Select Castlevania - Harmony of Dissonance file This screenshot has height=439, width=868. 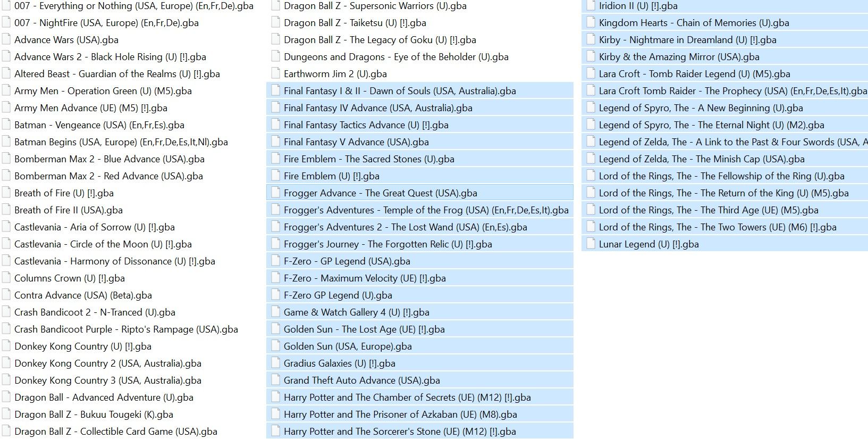[x=115, y=261]
